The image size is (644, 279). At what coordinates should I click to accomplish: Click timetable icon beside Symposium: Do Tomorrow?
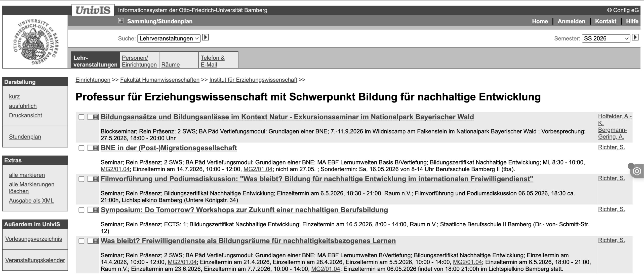pyautogui.click(x=93, y=210)
